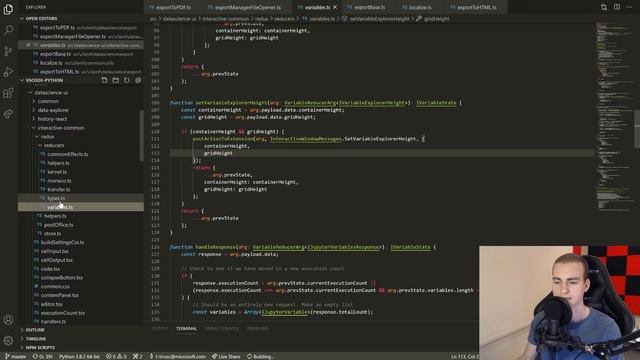The width and height of the screenshot is (640, 360).
Task: Collapse the Open Editors section
Action: tap(41, 18)
